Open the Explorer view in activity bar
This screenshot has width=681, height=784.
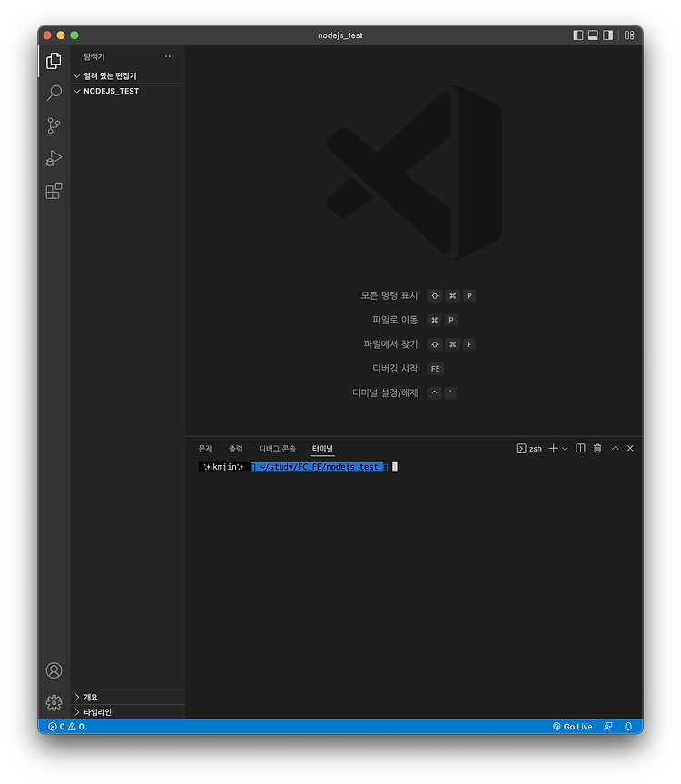pyautogui.click(x=54, y=61)
